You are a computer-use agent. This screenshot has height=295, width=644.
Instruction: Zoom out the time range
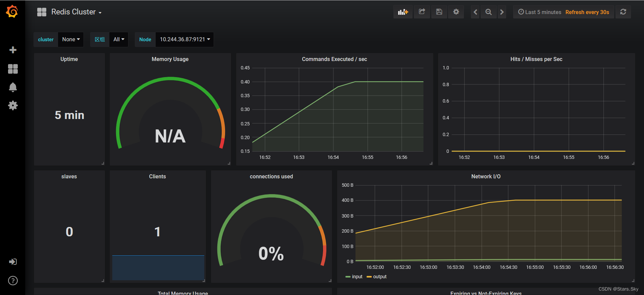coord(489,12)
